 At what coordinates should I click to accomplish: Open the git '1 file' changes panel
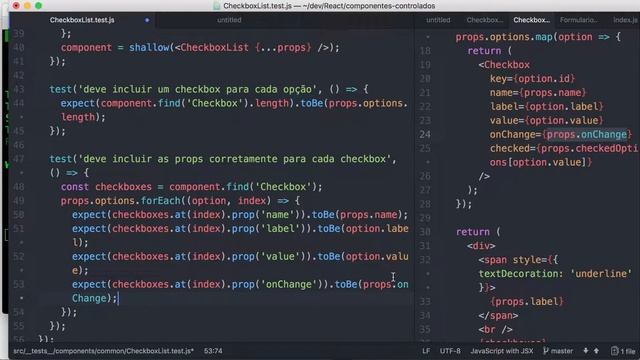tap(623, 351)
